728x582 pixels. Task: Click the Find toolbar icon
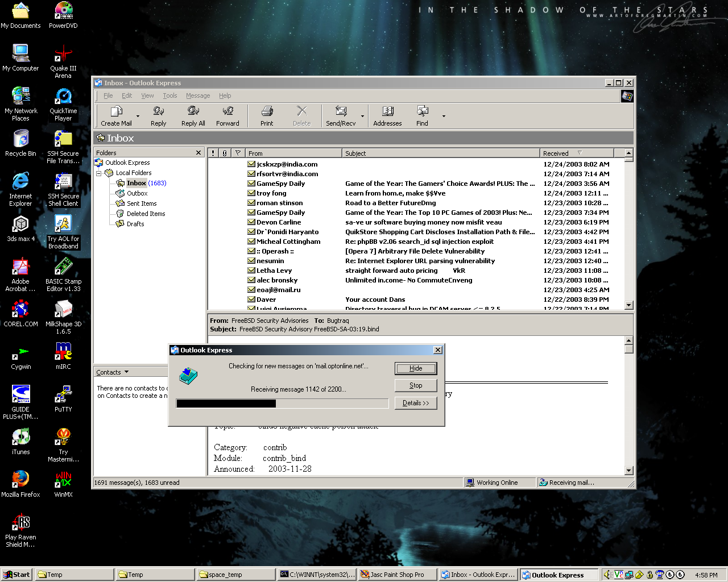(x=422, y=115)
